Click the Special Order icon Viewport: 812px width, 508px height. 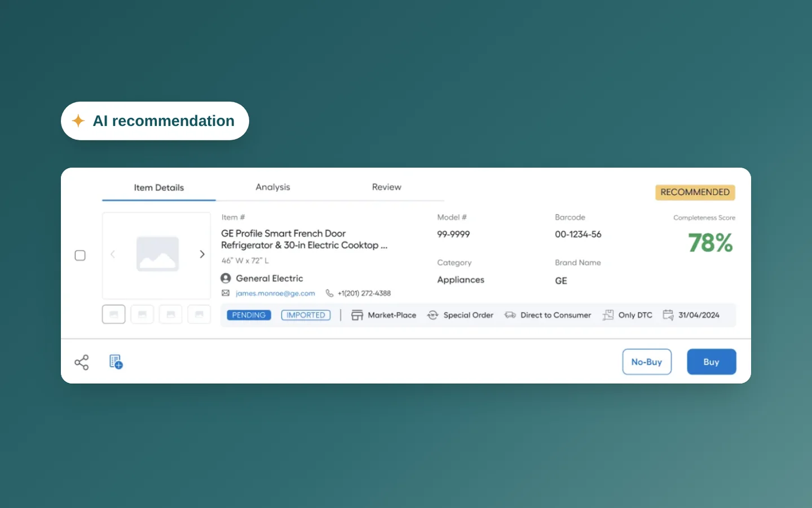coord(433,315)
